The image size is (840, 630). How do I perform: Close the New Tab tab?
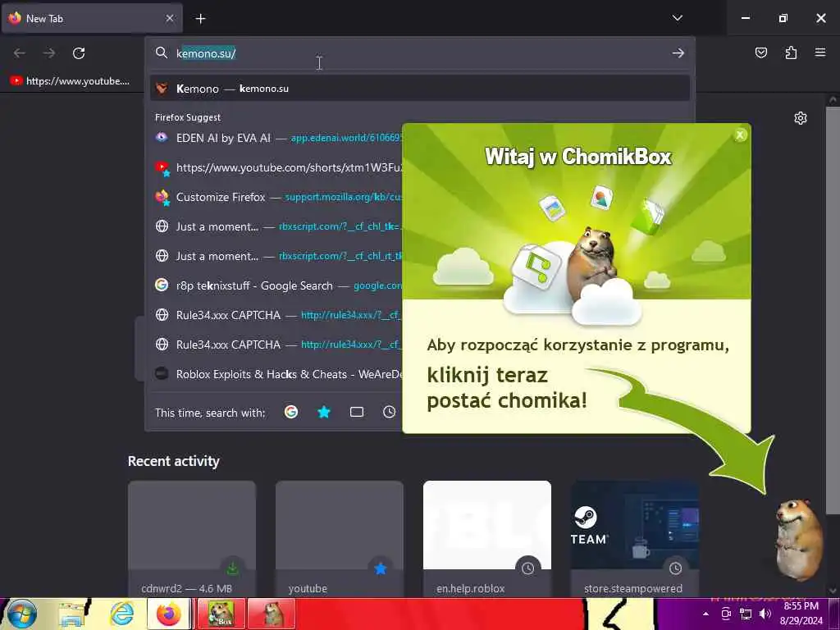tap(169, 18)
